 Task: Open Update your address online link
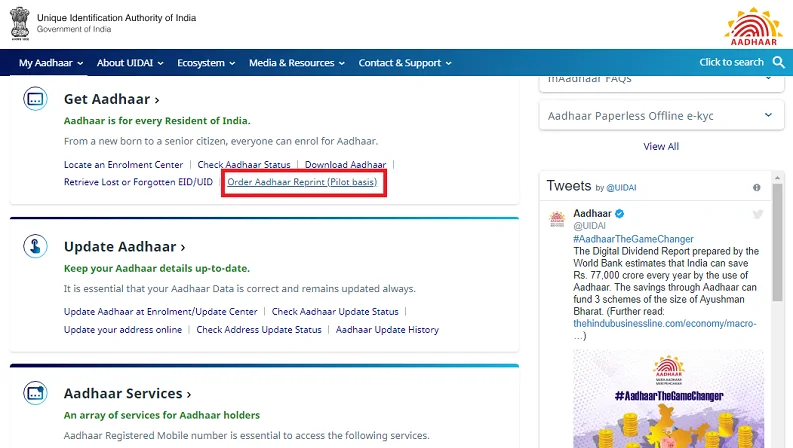[x=123, y=330]
